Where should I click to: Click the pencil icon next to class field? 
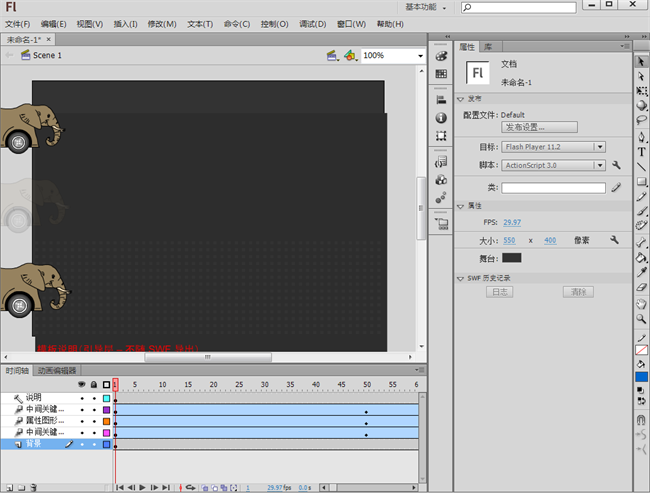tap(616, 187)
